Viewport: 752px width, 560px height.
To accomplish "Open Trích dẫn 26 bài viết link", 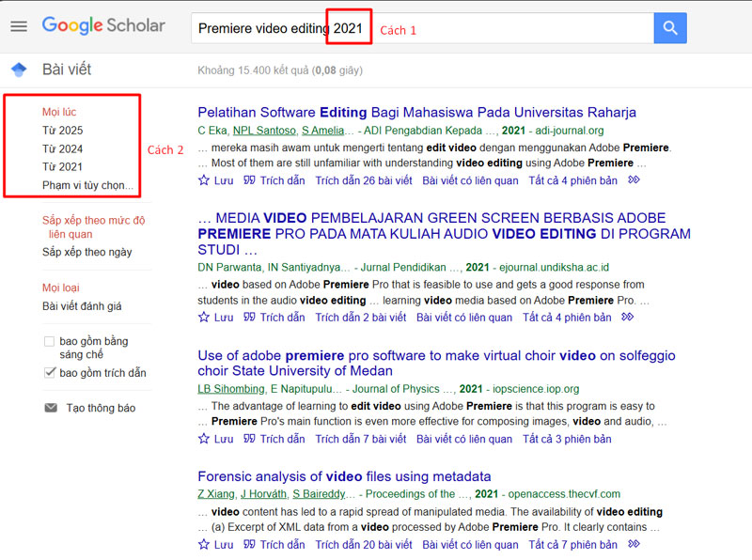I will pyautogui.click(x=363, y=180).
